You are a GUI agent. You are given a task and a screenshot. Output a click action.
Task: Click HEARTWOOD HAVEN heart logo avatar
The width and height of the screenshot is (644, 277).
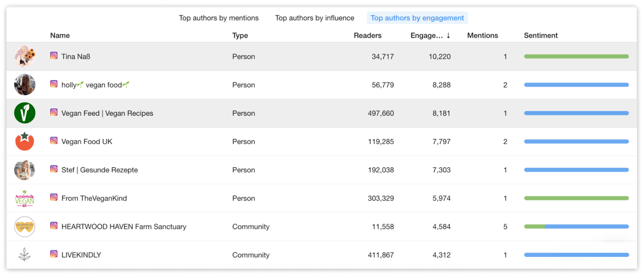[25, 227]
